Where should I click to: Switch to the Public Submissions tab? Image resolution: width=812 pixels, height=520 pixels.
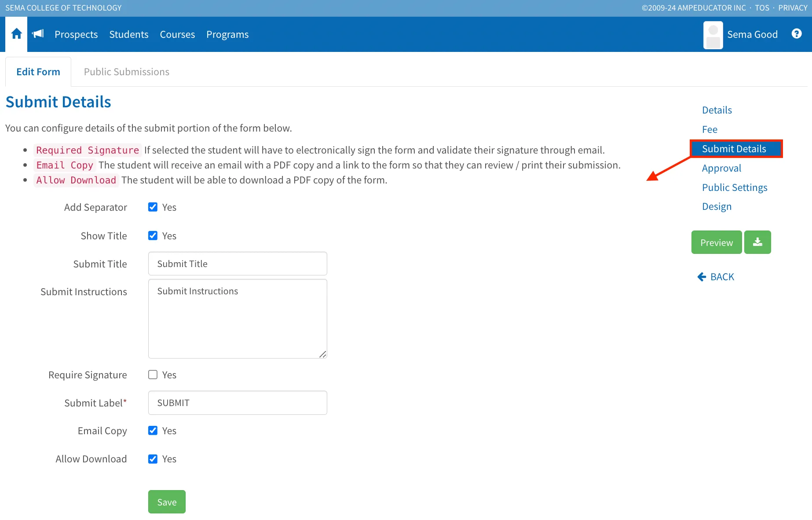click(127, 72)
